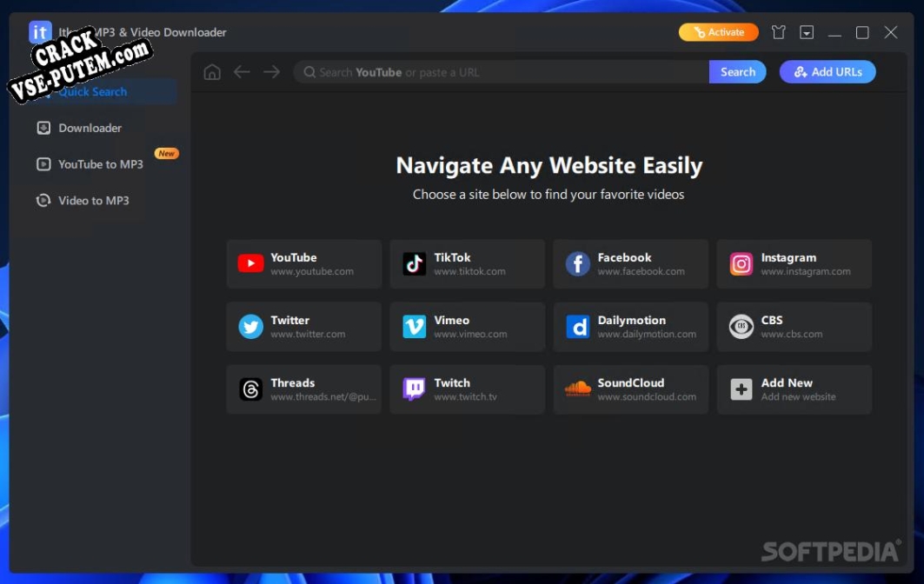The height and width of the screenshot is (584, 924).
Task: Go forward with the right arrow icon
Action: pos(272,72)
